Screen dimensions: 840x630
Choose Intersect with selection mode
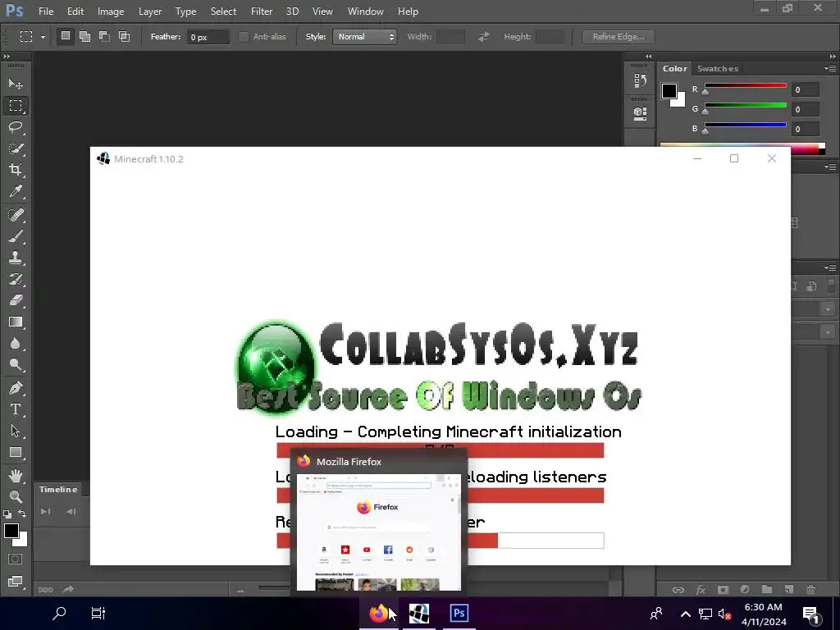pyautogui.click(x=125, y=36)
